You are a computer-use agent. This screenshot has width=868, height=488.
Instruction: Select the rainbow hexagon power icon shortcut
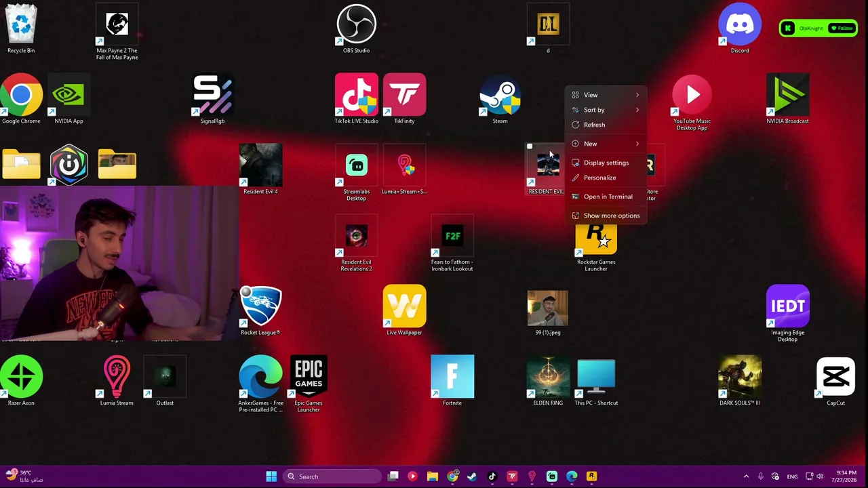[68, 165]
